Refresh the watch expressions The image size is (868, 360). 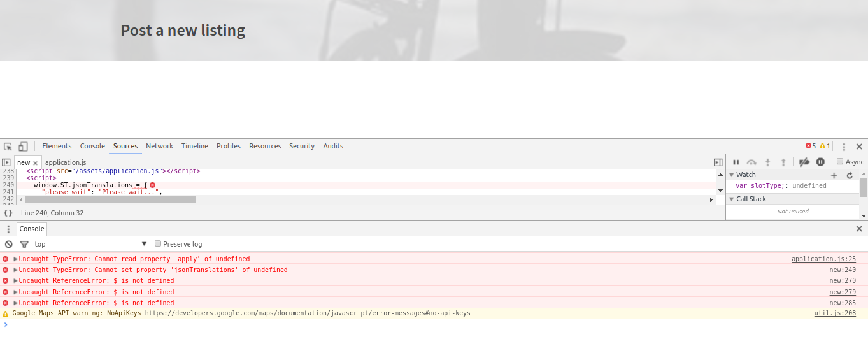click(850, 175)
